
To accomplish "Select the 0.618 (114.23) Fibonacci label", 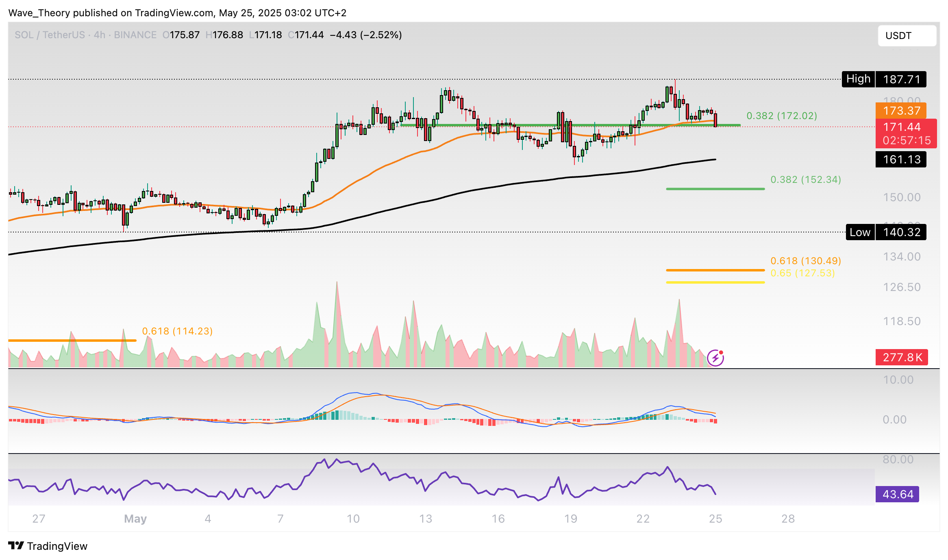I will click(x=177, y=331).
